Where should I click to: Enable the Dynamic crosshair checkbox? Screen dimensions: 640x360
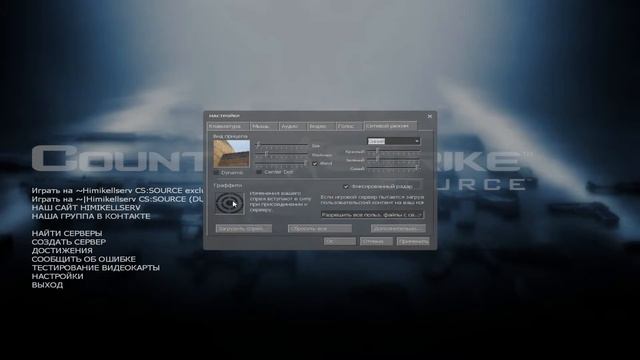tap(216, 173)
